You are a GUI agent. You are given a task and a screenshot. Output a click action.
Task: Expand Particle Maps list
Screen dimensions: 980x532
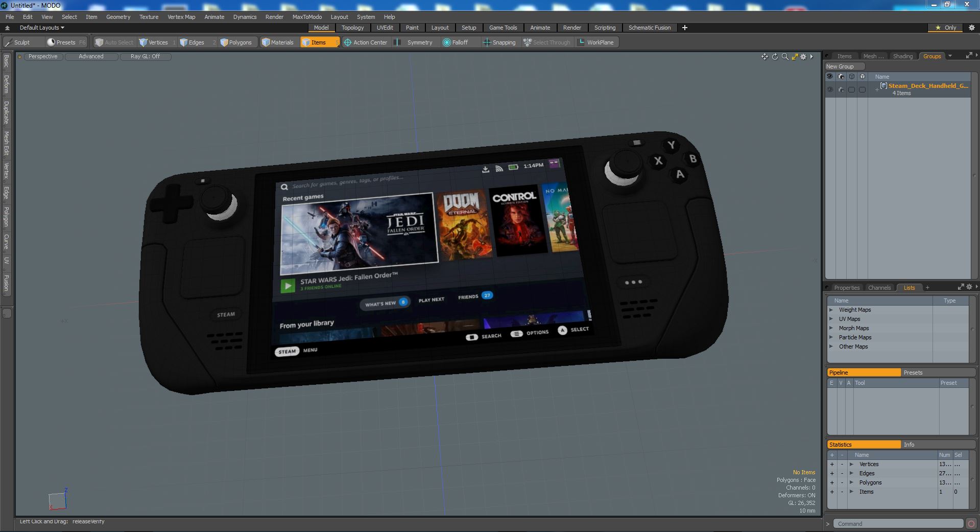(x=831, y=337)
